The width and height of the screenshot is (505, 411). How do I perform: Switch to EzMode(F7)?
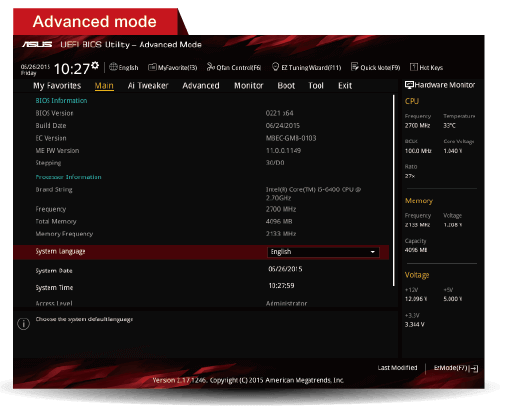coord(456,368)
